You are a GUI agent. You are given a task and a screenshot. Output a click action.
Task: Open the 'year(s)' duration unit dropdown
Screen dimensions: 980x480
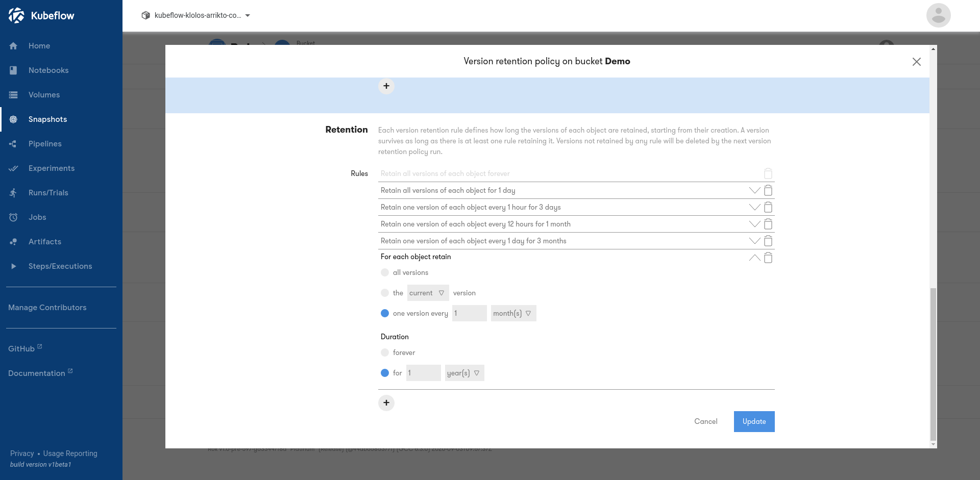tap(464, 373)
